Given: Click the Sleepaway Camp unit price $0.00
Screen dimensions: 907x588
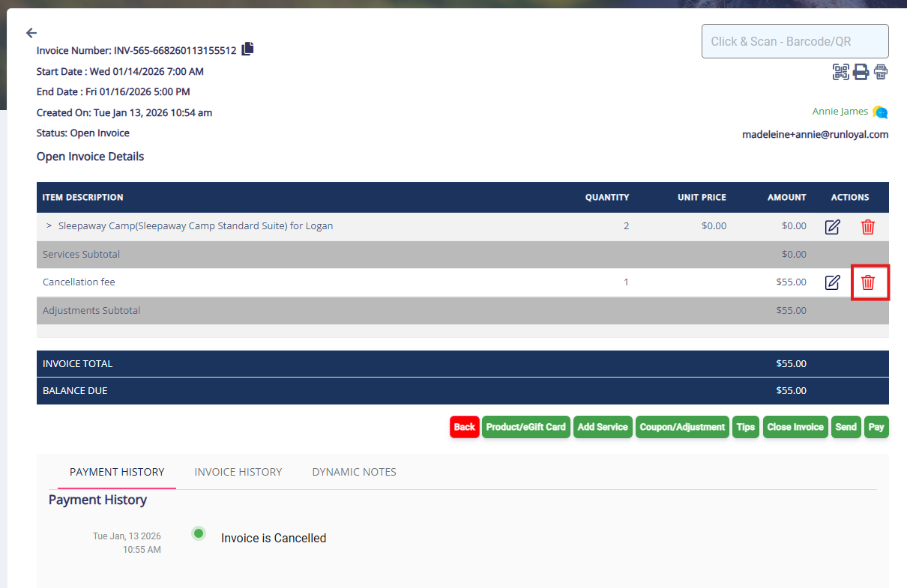Looking at the screenshot, I should (x=714, y=225).
